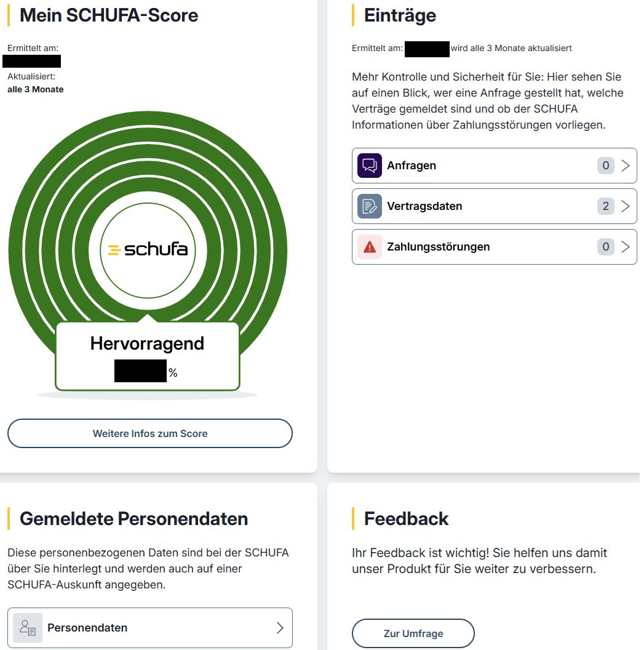The image size is (644, 650).
Task: Click the Hervorragend score label box
Action: click(x=147, y=343)
